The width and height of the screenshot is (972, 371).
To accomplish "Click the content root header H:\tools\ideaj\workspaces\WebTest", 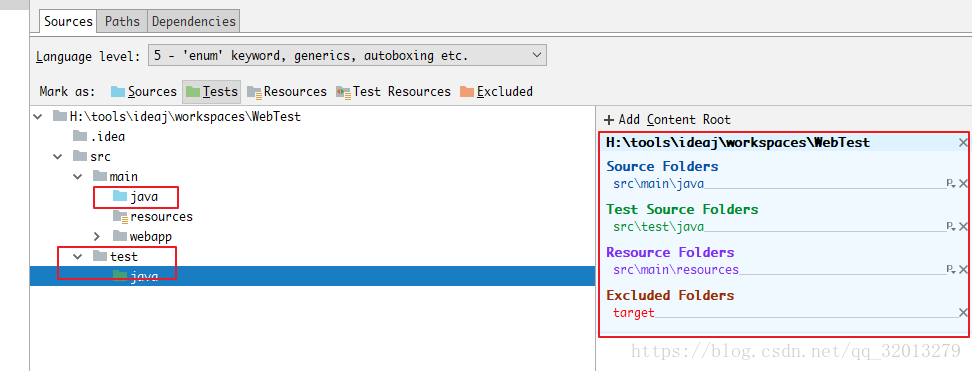I will (738, 143).
